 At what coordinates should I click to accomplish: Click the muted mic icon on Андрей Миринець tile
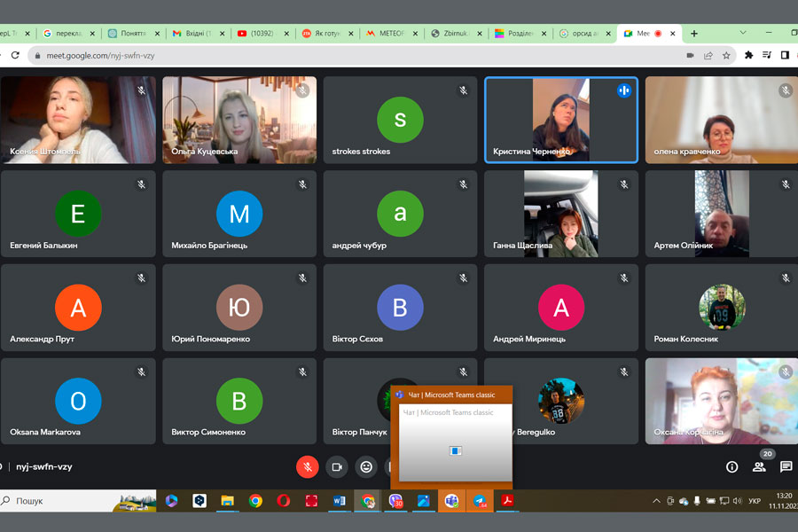click(x=624, y=278)
